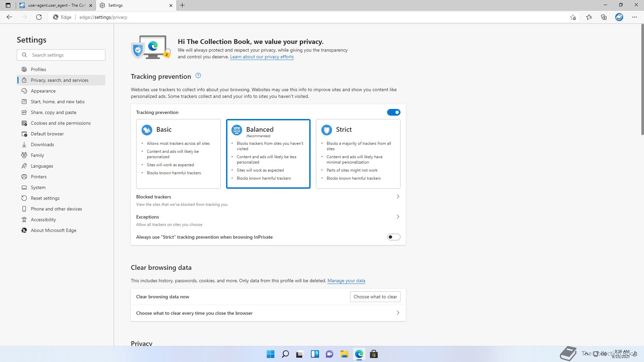
Task: Close the user-agent tab
Action: 91,5
